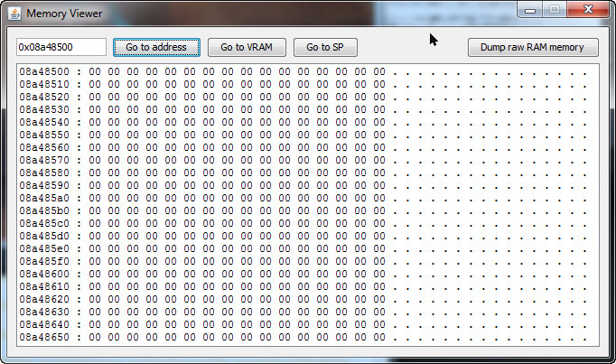The image size is (616, 364).
Task: Minimize the Memory Viewer window
Action: (x=530, y=10)
